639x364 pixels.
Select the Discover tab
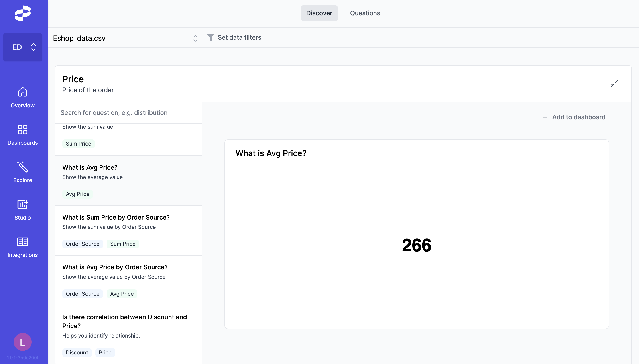tap(319, 13)
